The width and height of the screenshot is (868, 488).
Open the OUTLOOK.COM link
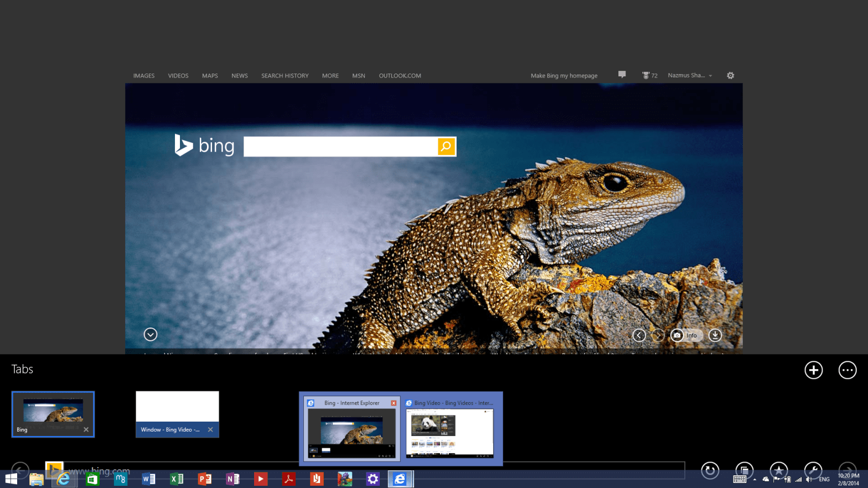click(400, 76)
